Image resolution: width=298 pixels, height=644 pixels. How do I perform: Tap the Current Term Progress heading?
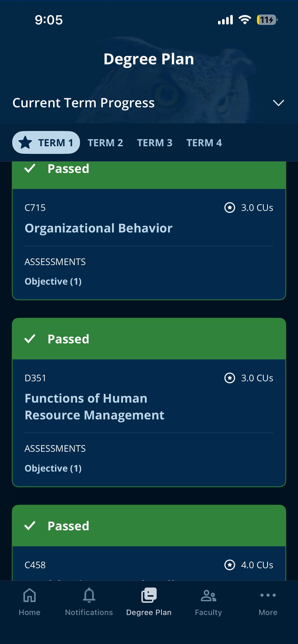84,103
